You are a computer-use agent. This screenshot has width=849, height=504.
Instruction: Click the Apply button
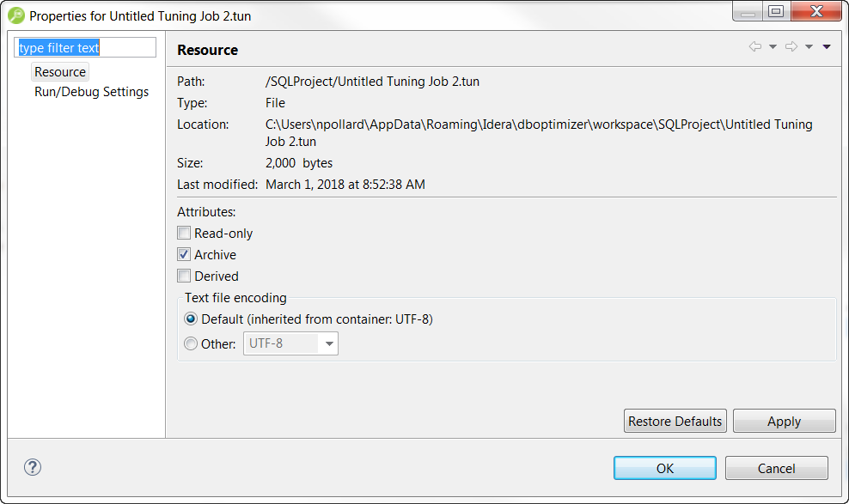pyautogui.click(x=784, y=422)
